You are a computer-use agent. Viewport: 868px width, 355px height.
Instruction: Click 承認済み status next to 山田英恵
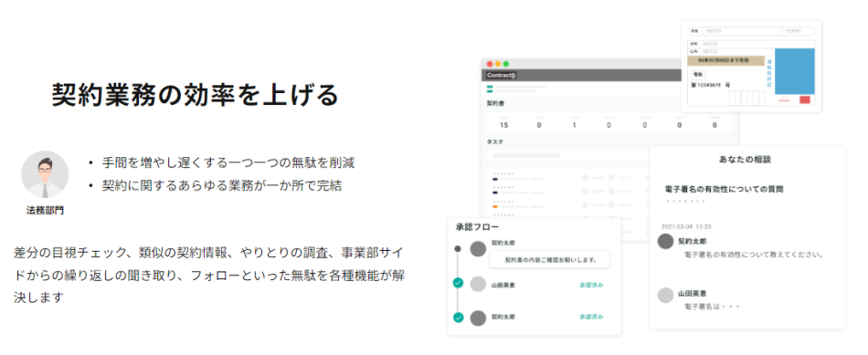[591, 286]
